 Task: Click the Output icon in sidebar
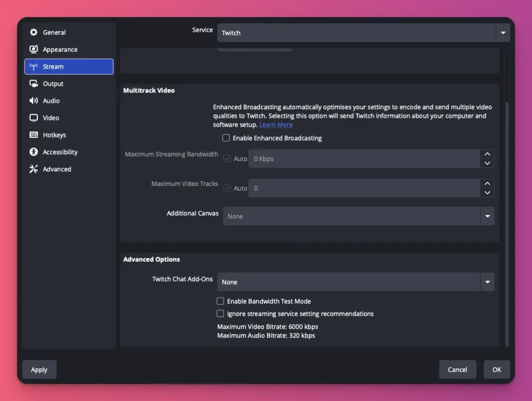point(34,84)
